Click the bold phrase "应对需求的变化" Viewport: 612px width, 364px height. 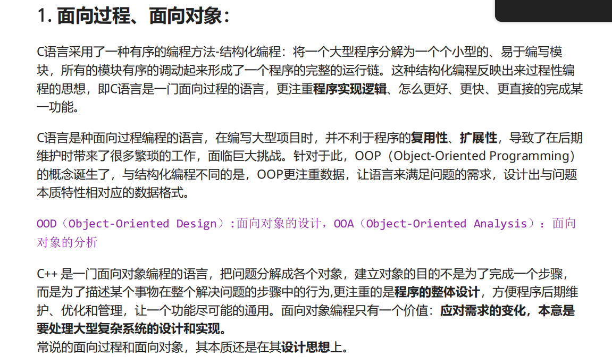pos(483,310)
